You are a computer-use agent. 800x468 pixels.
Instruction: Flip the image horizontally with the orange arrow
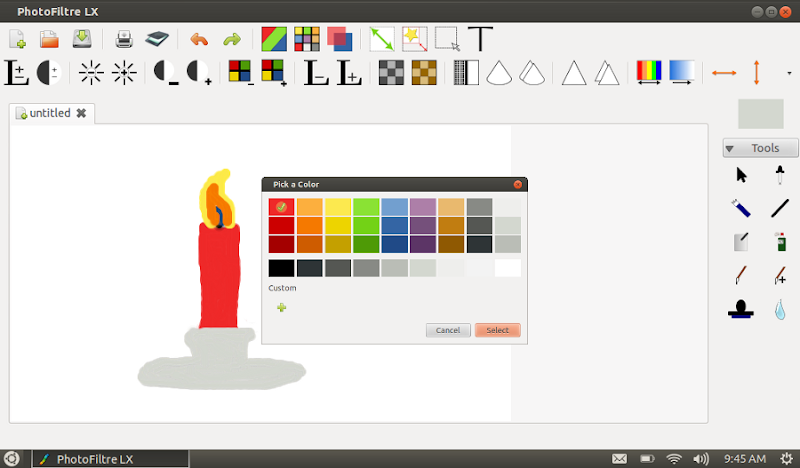[x=724, y=73]
